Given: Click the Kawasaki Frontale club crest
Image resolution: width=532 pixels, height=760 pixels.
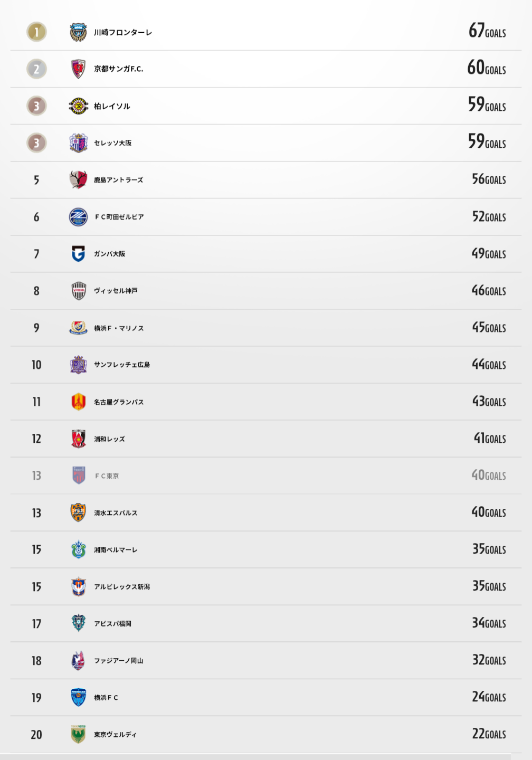Looking at the screenshot, I should (78, 32).
